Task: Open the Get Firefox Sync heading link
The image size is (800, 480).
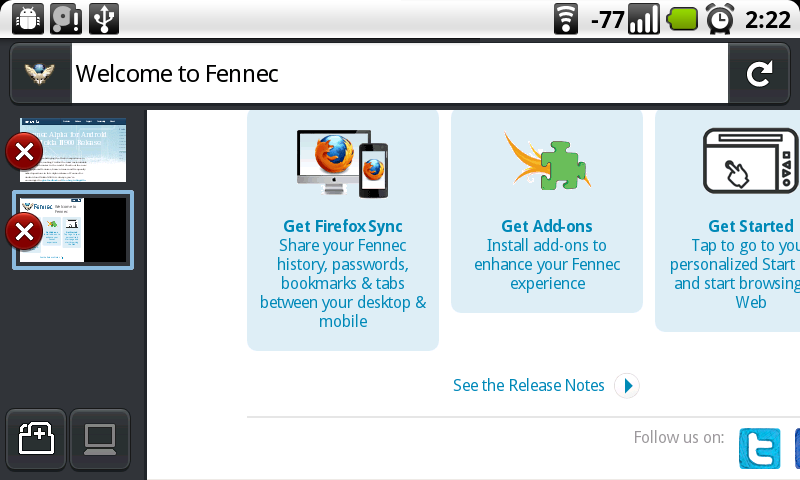Action: pyautogui.click(x=343, y=226)
